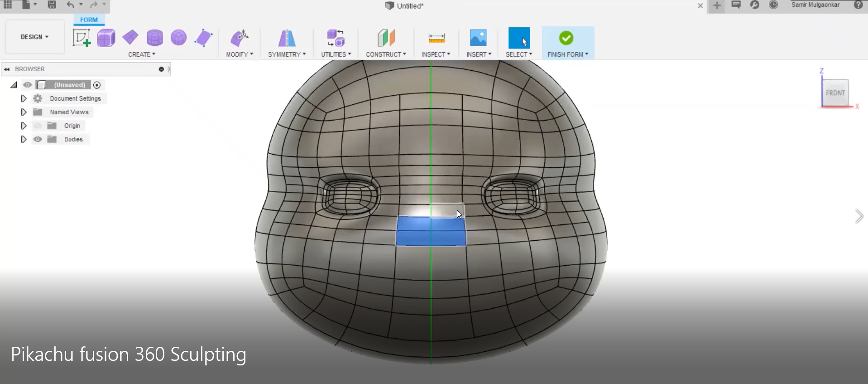Select the Named Views item
The height and width of the screenshot is (384, 868).
coord(69,112)
